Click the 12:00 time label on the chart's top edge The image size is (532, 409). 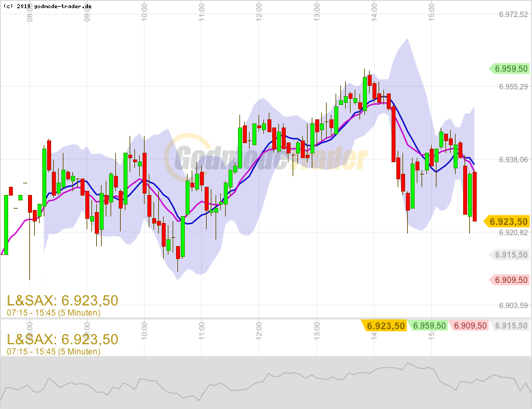259,12
